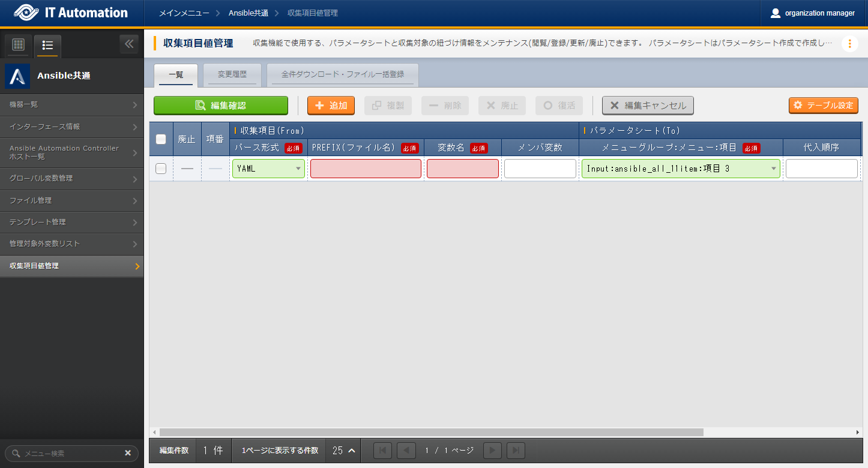Click the Ansible共通 logo icon
This screenshot has height=468, width=868.
click(x=17, y=76)
